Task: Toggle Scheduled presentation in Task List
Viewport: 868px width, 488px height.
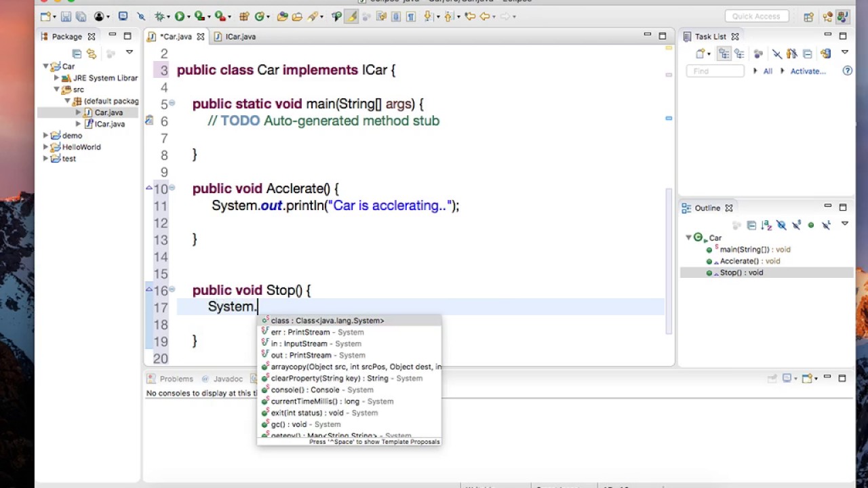Action: click(739, 54)
